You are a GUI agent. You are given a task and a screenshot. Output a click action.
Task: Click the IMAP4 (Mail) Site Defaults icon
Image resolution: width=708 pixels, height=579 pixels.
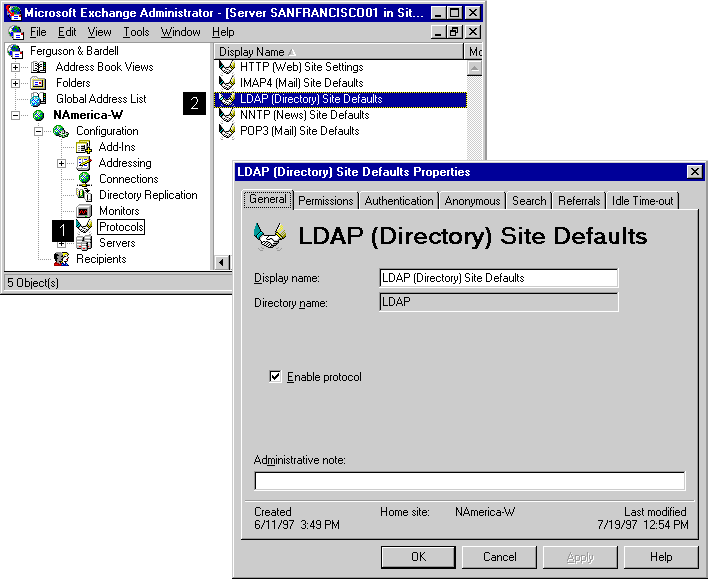(227, 83)
